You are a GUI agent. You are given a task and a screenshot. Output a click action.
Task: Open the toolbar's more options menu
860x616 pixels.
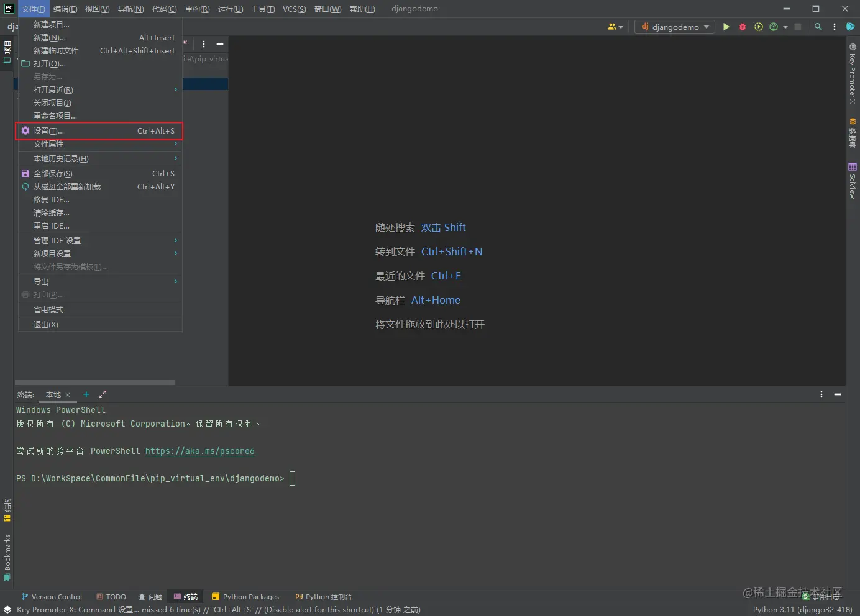(x=835, y=27)
